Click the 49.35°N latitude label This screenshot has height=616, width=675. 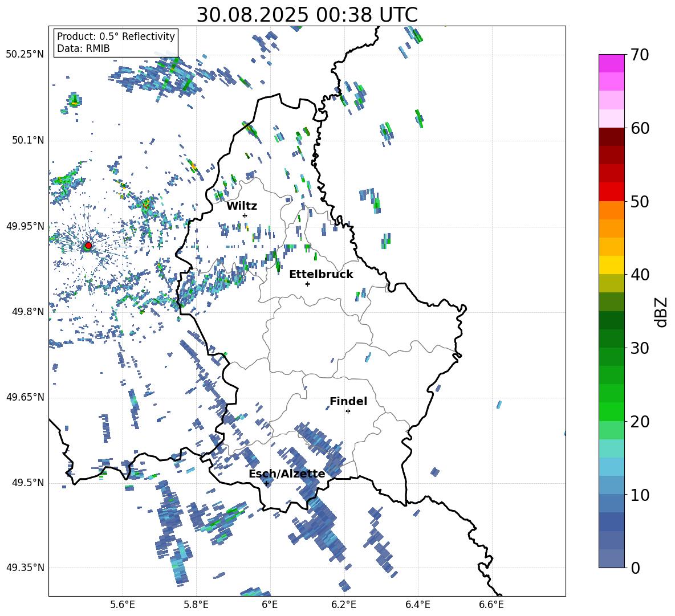click(25, 568)
